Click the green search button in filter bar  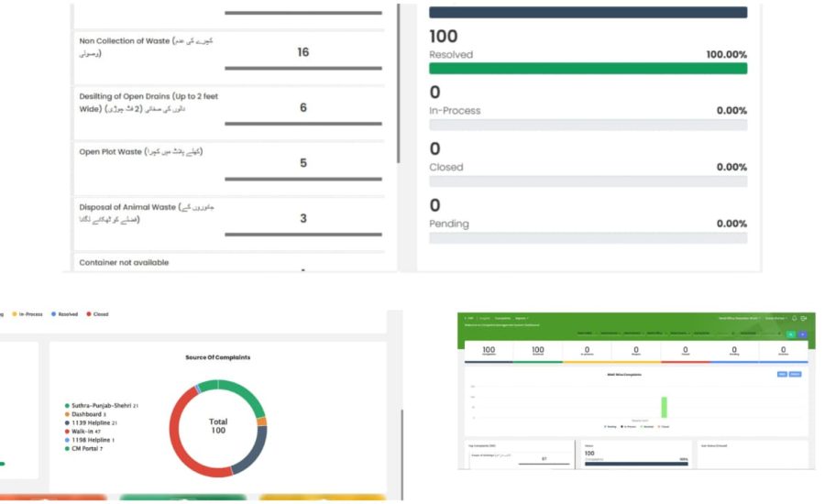791,334
